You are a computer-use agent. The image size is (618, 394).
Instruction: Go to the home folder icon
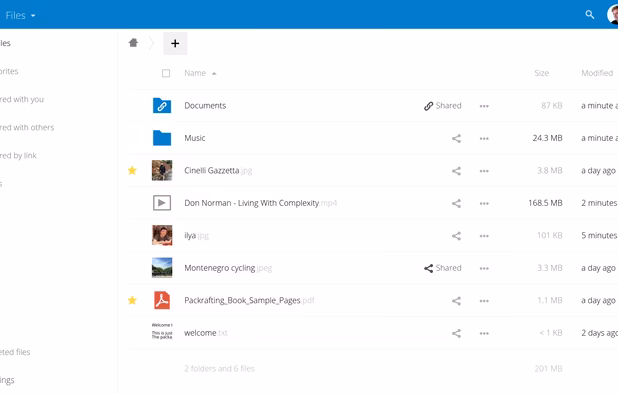[133, 43]
